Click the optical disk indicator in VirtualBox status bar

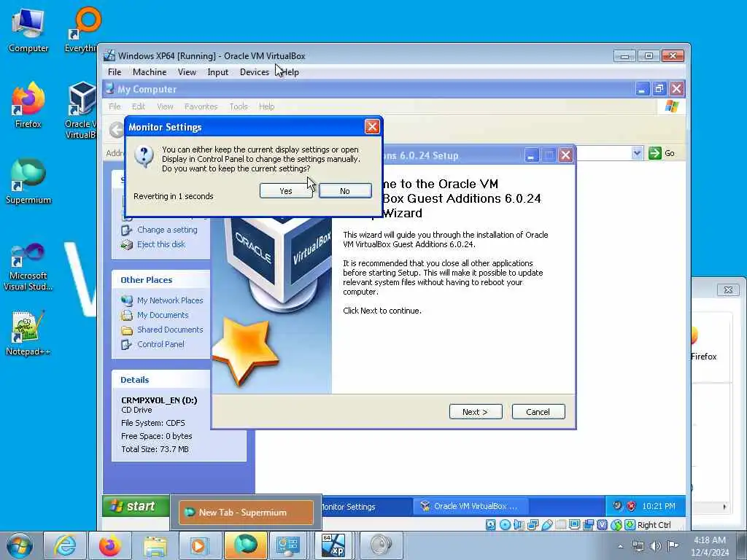[x=505, y=525]
